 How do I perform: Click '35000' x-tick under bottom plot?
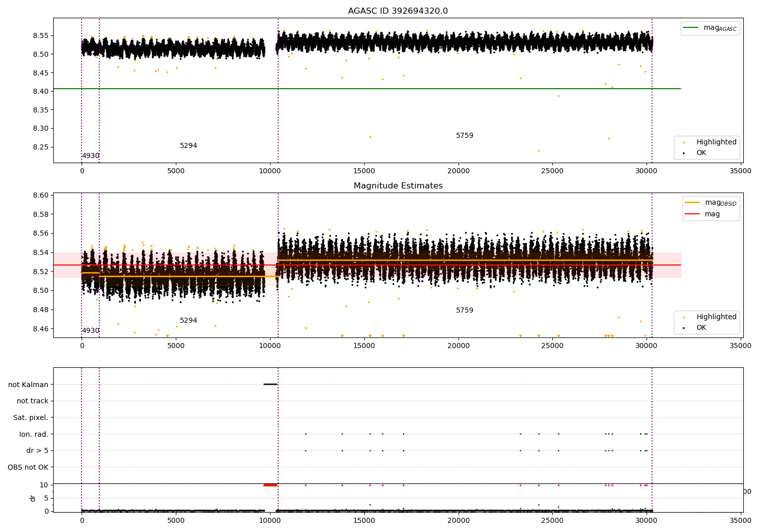click(x=741, y=520)
